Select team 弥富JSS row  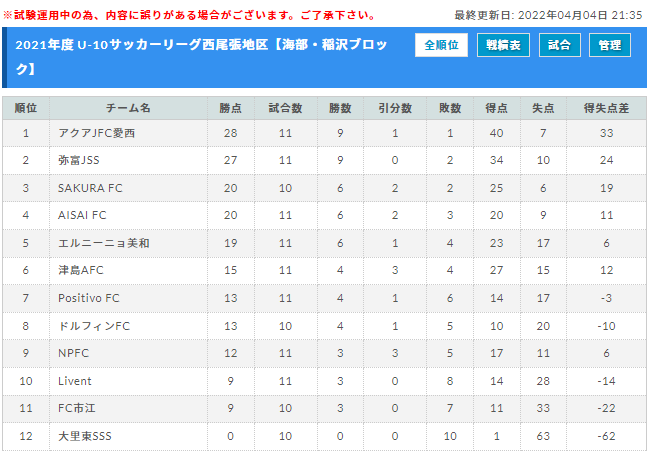coord(324,160)
